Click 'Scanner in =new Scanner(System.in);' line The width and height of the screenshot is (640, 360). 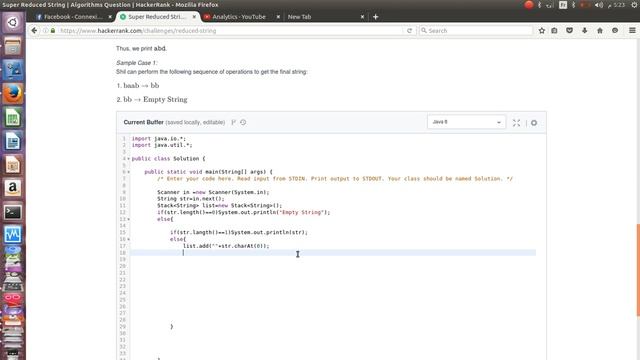click(x=213, y=192)
